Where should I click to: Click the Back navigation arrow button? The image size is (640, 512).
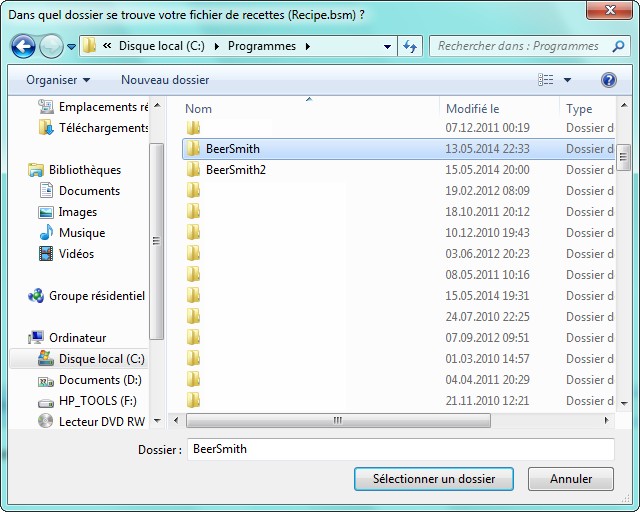click(23, 46)
